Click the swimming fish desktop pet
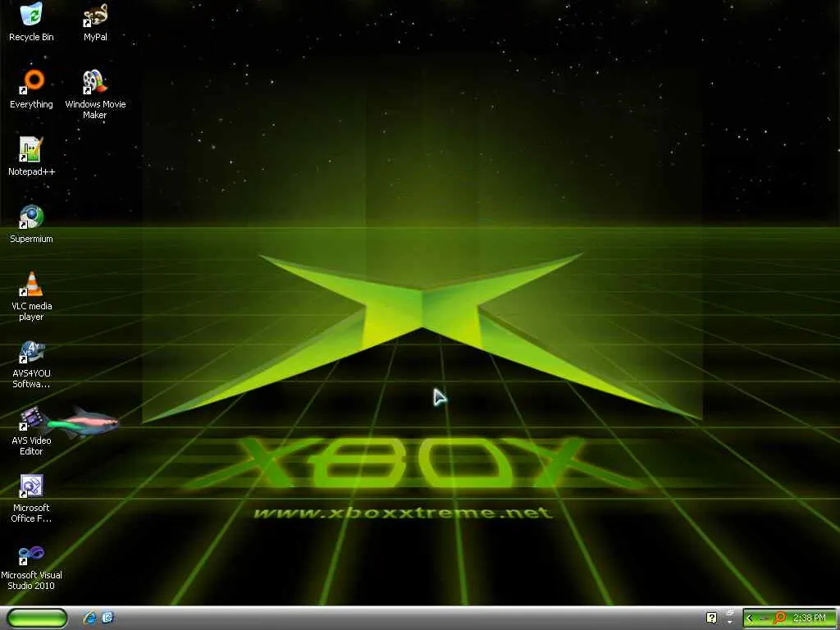 (84, 422)
